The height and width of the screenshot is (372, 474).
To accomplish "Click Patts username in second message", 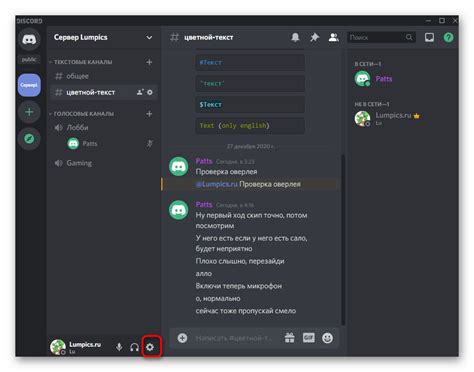I will point(204,204).
